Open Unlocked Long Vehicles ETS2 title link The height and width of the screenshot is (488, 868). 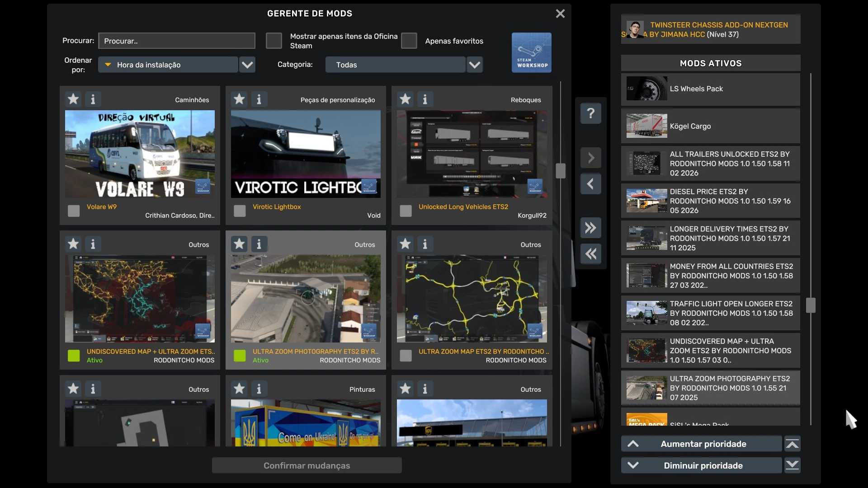pyautogui.click(x=463, y=206)
